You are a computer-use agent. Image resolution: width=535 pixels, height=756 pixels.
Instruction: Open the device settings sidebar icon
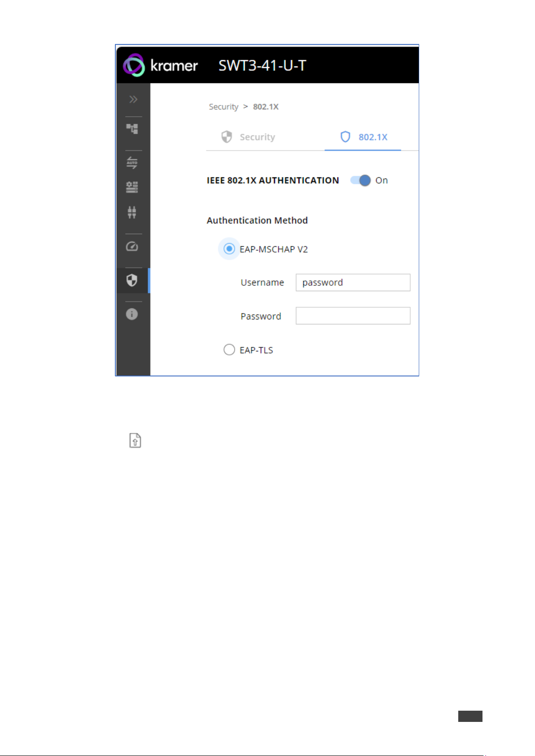point(132,187)
